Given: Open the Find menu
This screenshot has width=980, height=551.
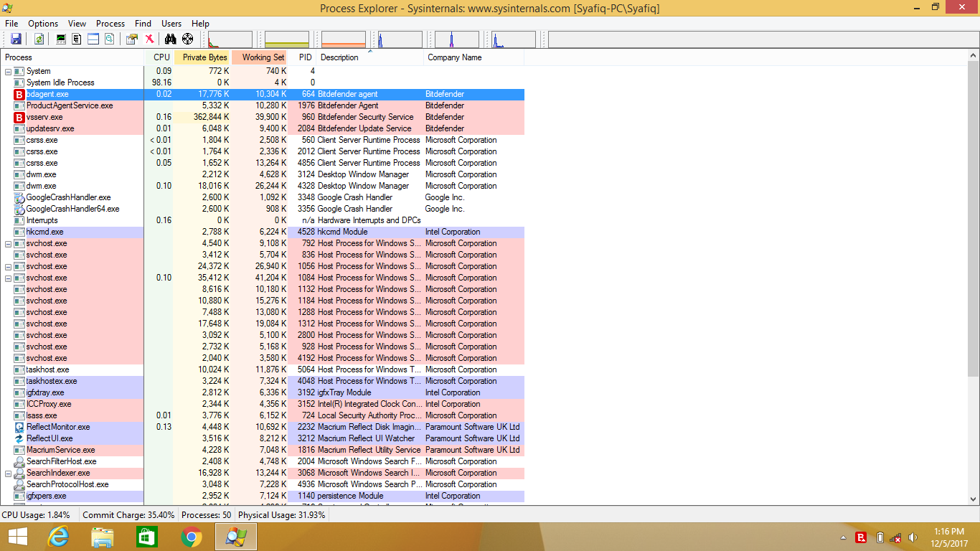Looking at the screenshot, I should coord(143,24).
